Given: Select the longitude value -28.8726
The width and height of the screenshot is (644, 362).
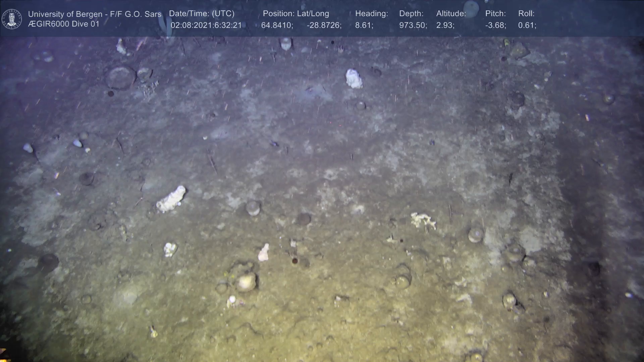Looking at the screenshot, I should pos(324,25).
